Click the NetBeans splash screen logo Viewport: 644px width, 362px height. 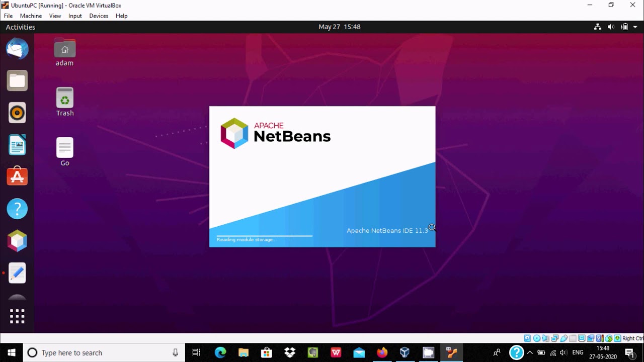(276, 133)
